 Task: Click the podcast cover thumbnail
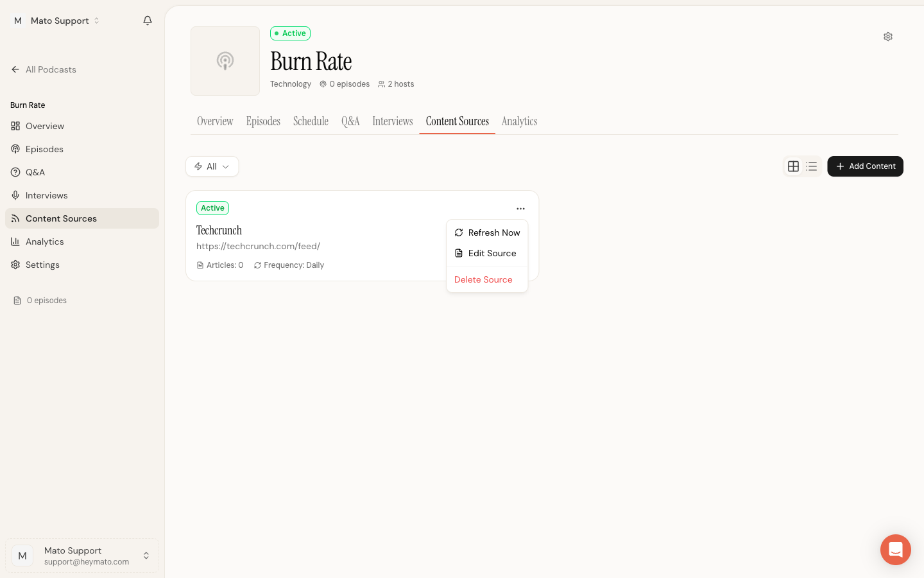click(225, 61)
